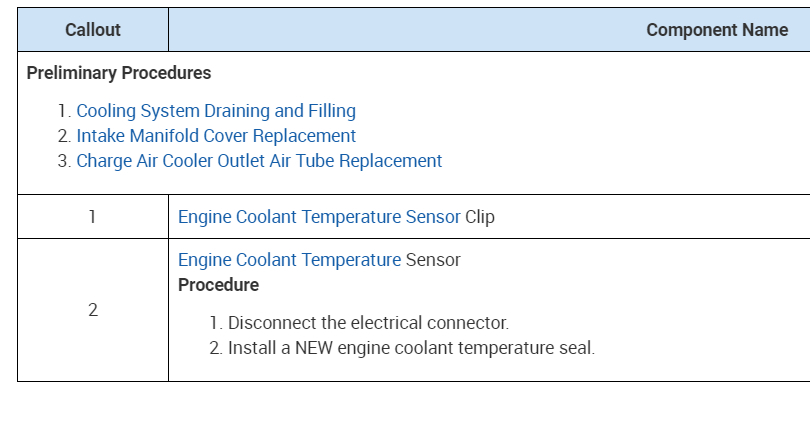The width and height of the screenshot is (810, 422).
Task: Click step number beside Install a NEW seal
Action: click(215, 348)
